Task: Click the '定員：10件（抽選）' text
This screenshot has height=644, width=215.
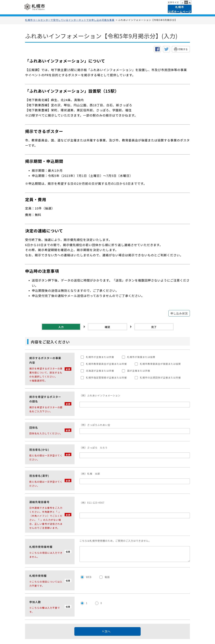Action: [x=39, y=208]
